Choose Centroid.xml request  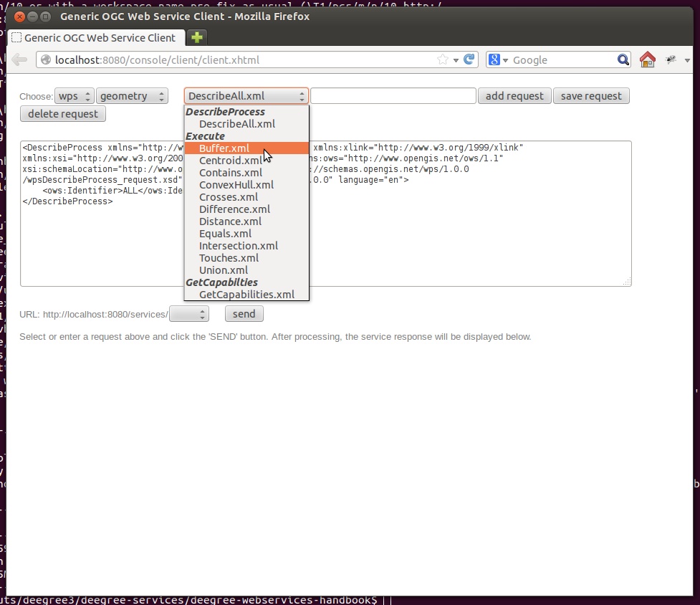246,161
